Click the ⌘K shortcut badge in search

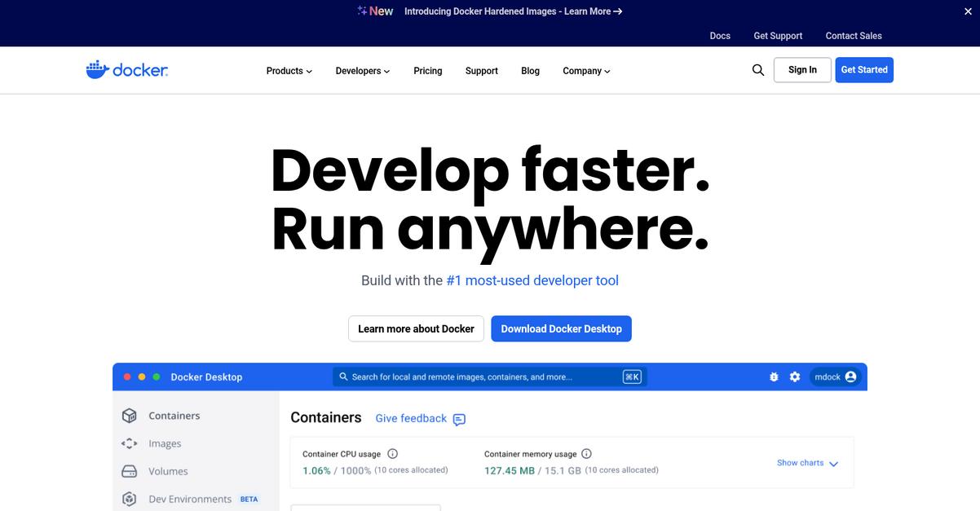[x=632, y=377]
